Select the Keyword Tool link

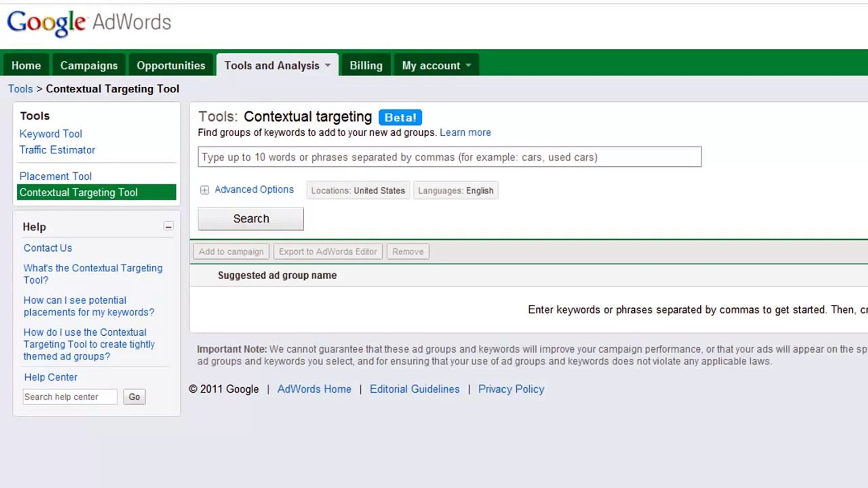tap(50, 134)
